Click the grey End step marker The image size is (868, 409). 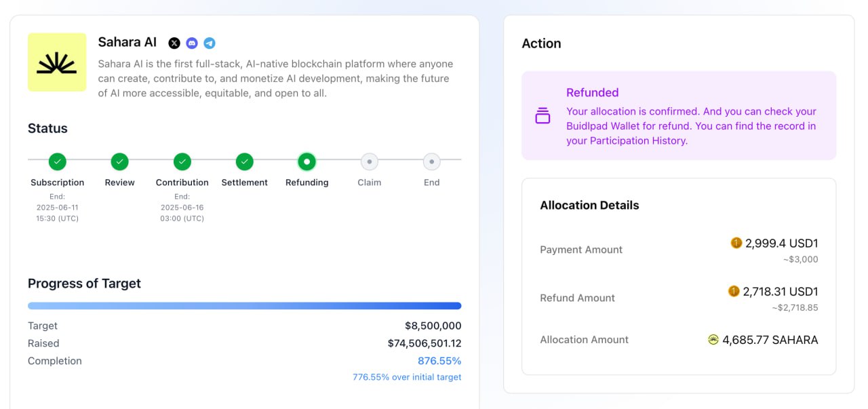432,161
